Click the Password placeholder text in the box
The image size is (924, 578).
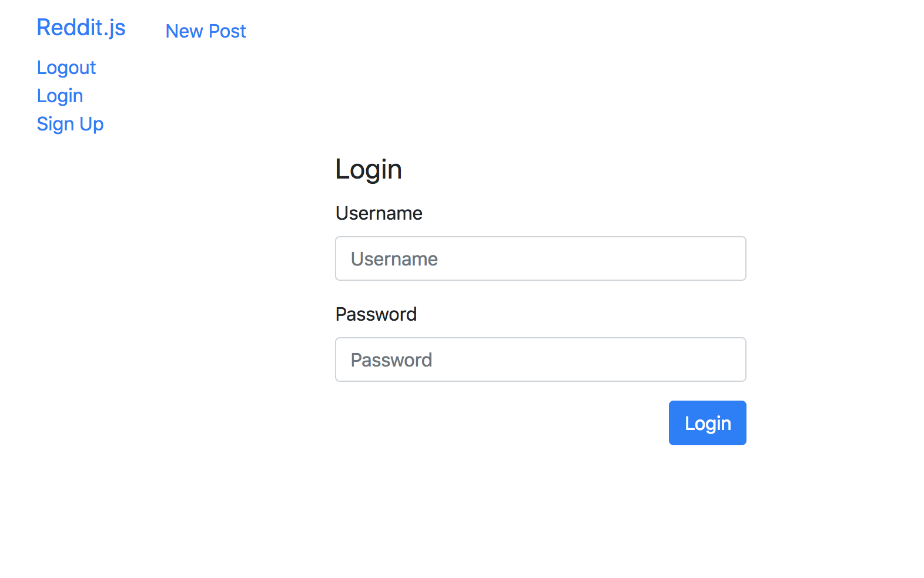tap(391, 360)
